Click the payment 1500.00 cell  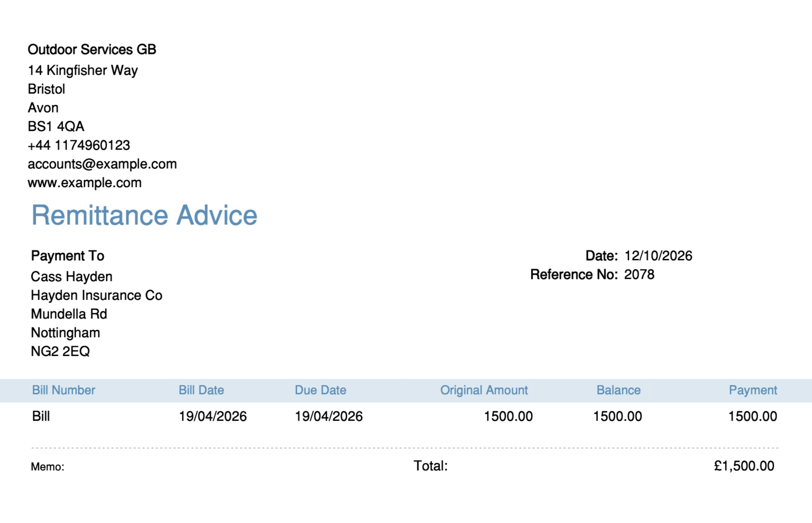coord(753,416)
